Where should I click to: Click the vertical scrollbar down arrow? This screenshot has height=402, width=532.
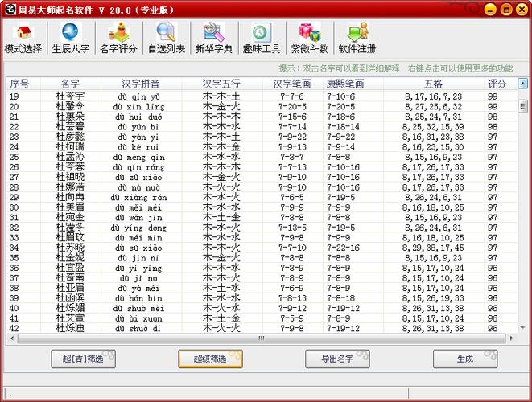[x=522, y=328]
